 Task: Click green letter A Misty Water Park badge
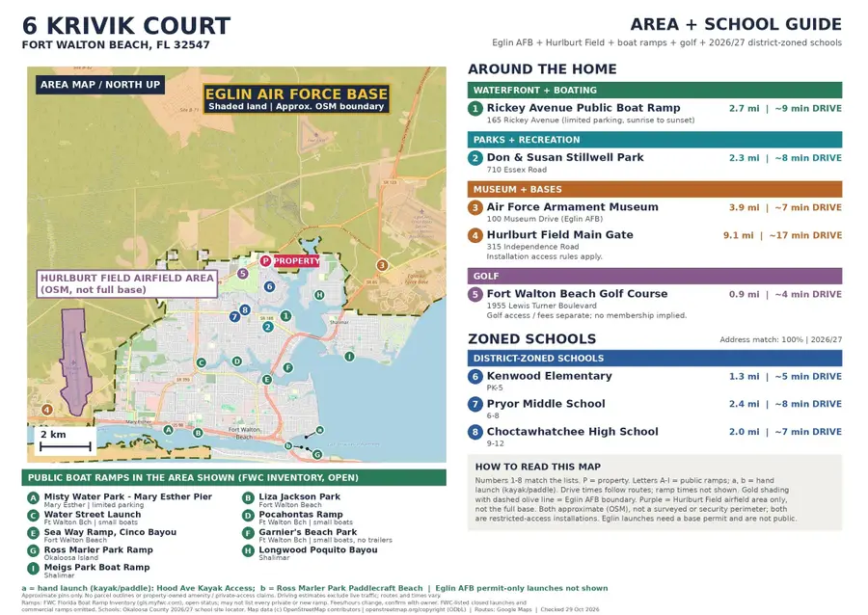33,497
